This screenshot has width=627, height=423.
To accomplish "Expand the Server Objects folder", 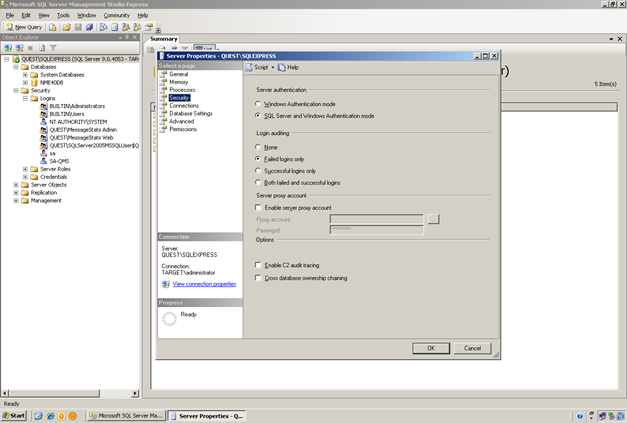I will pyautogui.click(x=16, y=185).
